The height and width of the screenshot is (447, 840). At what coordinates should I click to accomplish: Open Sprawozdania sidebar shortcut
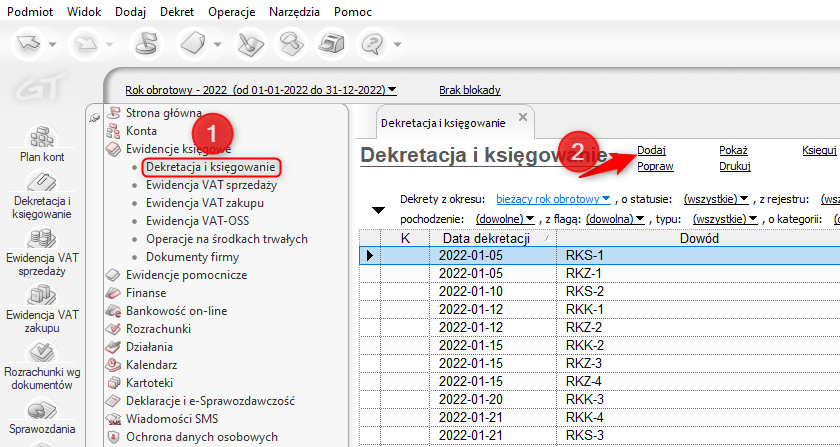(42, 416)
